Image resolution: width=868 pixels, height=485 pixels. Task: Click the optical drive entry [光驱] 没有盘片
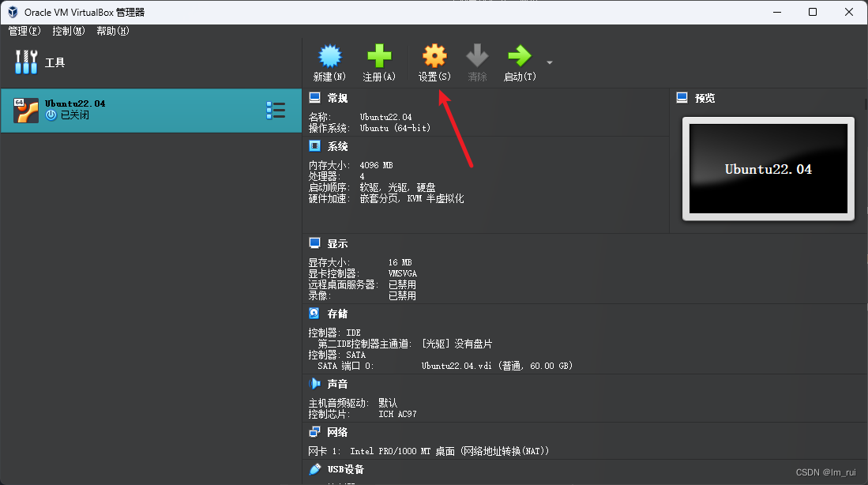point(457,344)
